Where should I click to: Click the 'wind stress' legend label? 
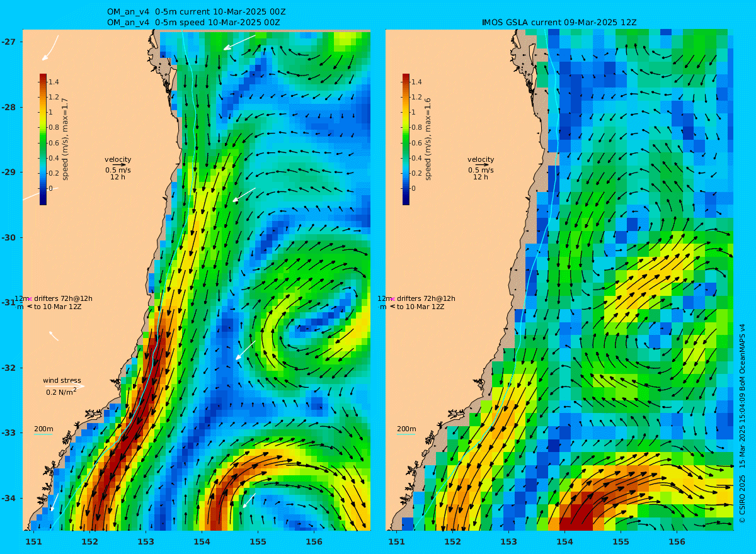pyautogui.click(x=62, y=380)
